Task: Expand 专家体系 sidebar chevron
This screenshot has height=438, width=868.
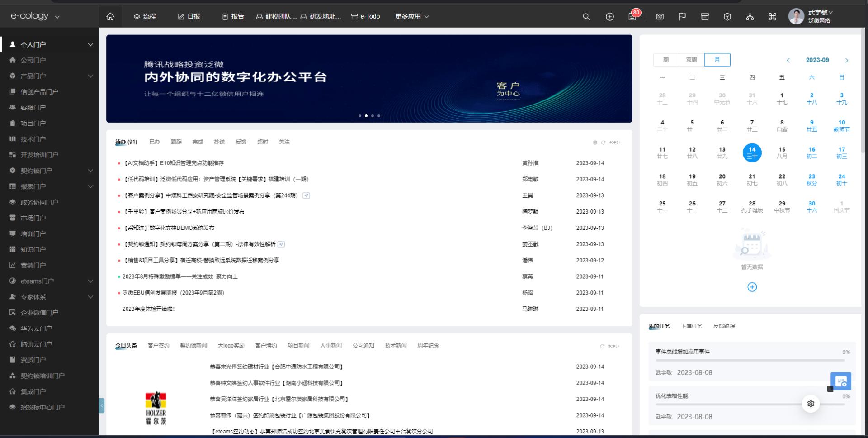Action: point(90,297)
